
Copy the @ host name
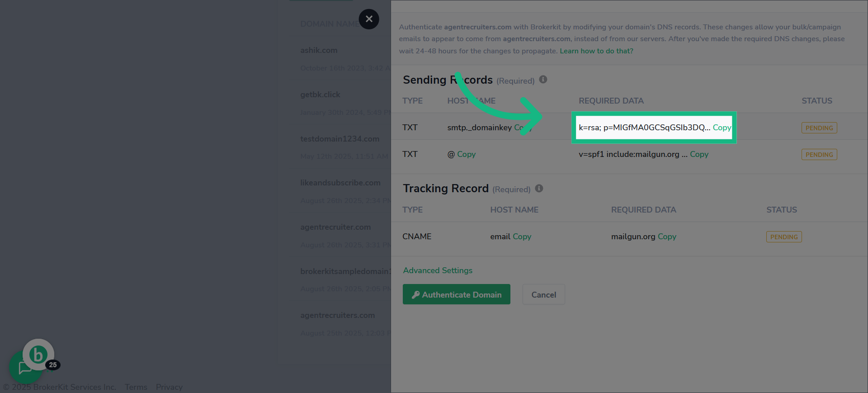(x=466, y=154)
